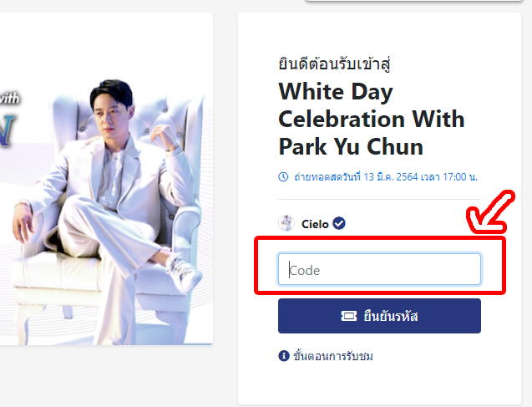Focus the Code input field
Viewport: 532px width, 407px height.
coord(379,270)
